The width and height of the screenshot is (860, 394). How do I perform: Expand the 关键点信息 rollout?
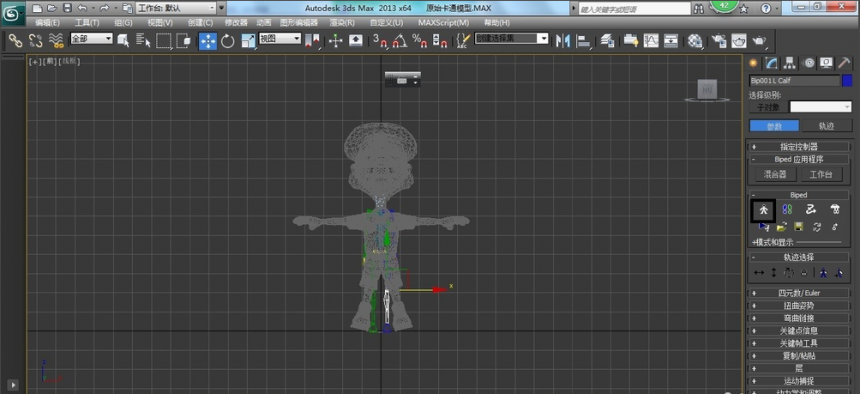click(799, 331)
